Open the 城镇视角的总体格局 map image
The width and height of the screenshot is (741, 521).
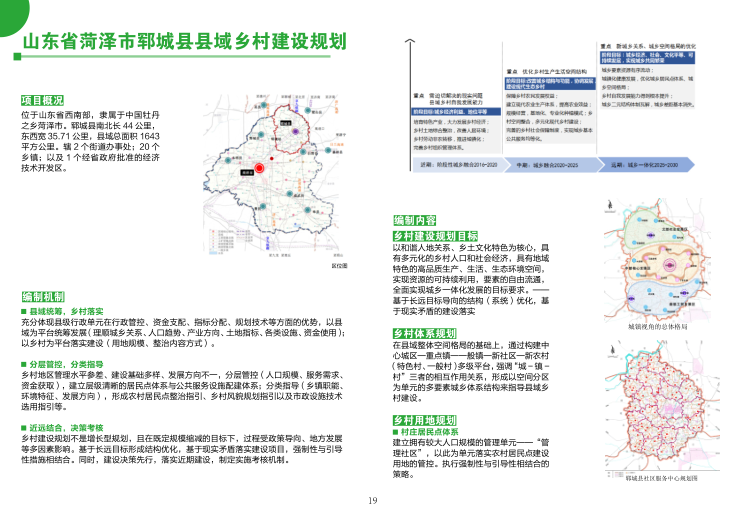click(x=657, y=260)
